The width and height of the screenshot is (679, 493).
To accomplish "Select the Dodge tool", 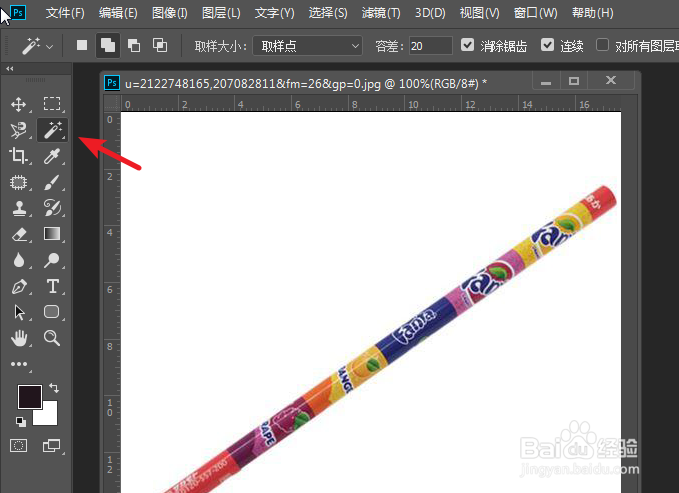I will click(x=52, y=260).
